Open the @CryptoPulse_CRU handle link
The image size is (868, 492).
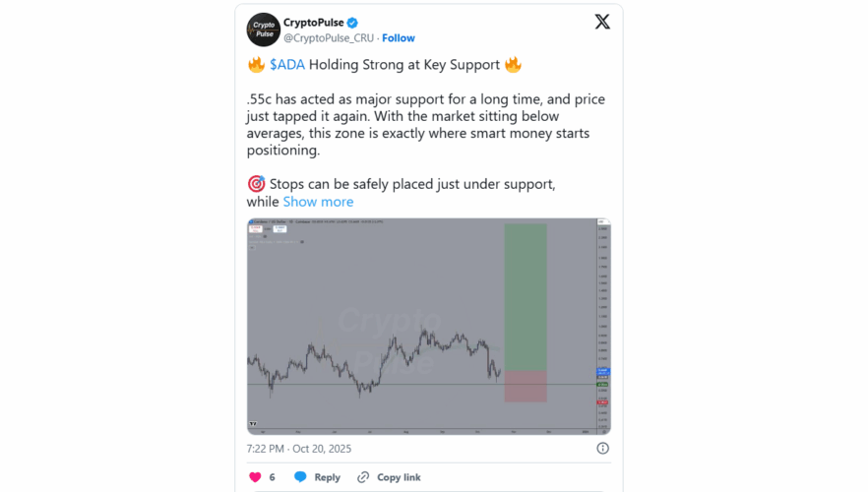(x=329, y=38)
